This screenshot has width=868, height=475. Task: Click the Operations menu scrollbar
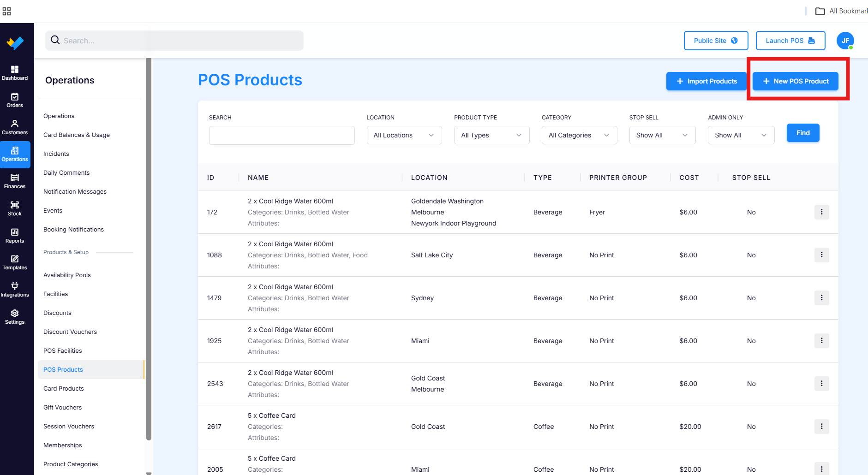click(x=149, y=249)
